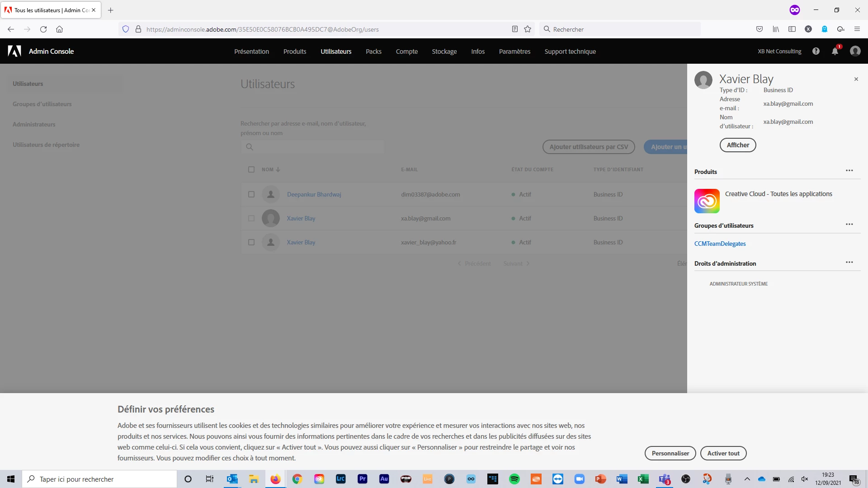The height and width of the screenshot is (488, 868).
Task: Open the Produits section more options
Action: [x=849, y=171]
